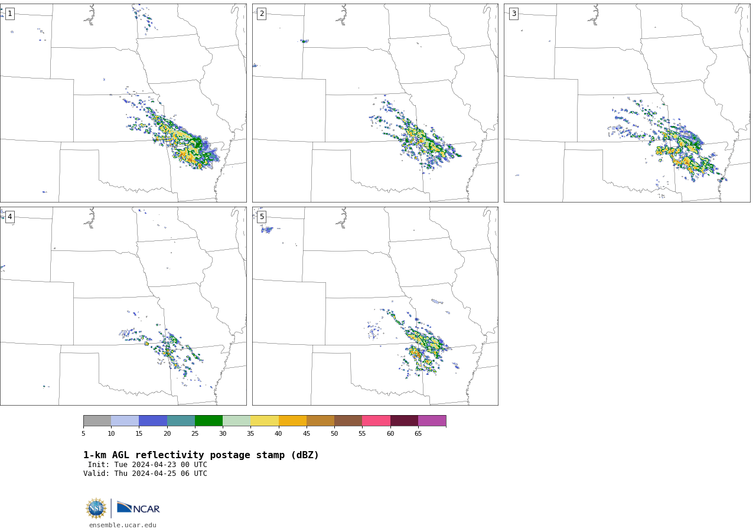Image resolution: width=756 pixels, height=532 pixels.
Task: Click the light blue 10-15 dBZ swatch
Action: coord(125,421)
